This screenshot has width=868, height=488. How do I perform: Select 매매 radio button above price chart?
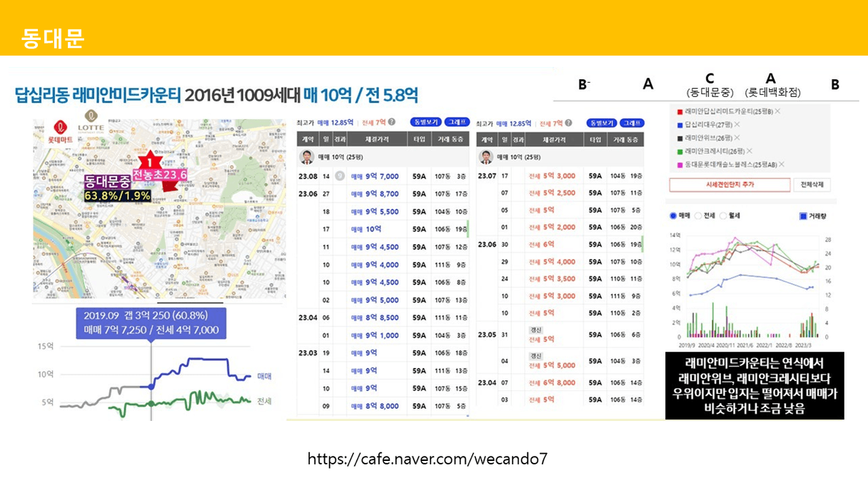click(673, 215)
